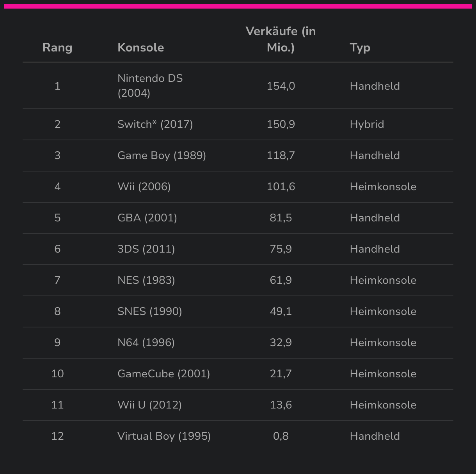The width and height of the screenshot is (476, 474).
Task: Click the Game Boy (1989) entry
Action: pos(162,156)
